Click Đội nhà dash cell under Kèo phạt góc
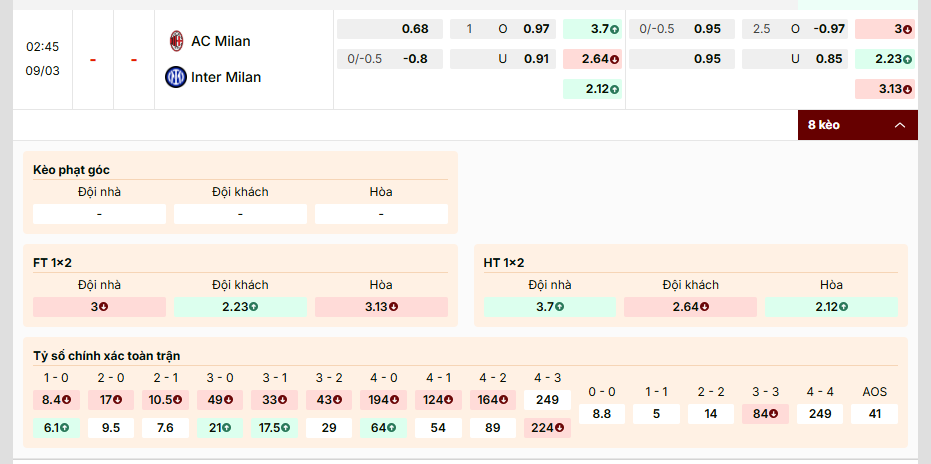Screen dimensions: 931x464 pyautogui.click(x=99, y=214)
